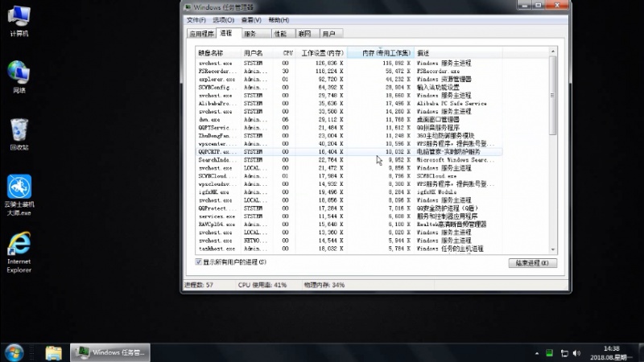Click the process list scrollbar up arrow
This screenshot has width=644, height=362.
pyautogui.click(x=553, y=51)
